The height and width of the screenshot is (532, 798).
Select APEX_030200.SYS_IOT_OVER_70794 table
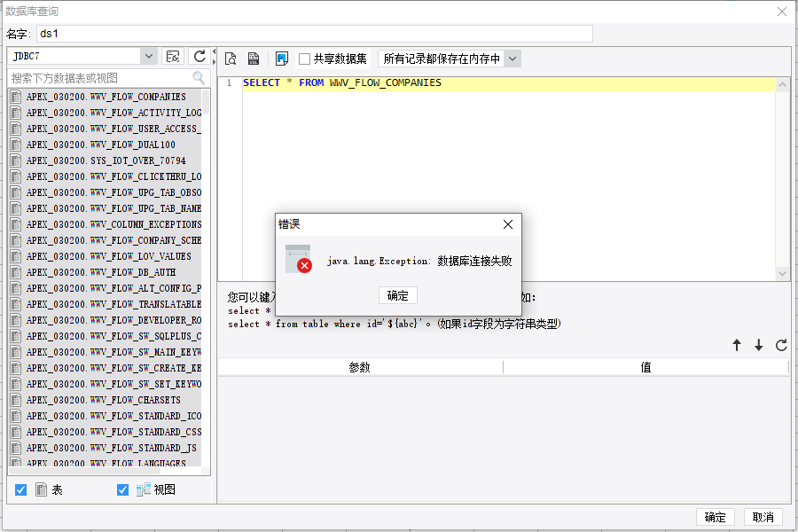(x=105, y=160)
